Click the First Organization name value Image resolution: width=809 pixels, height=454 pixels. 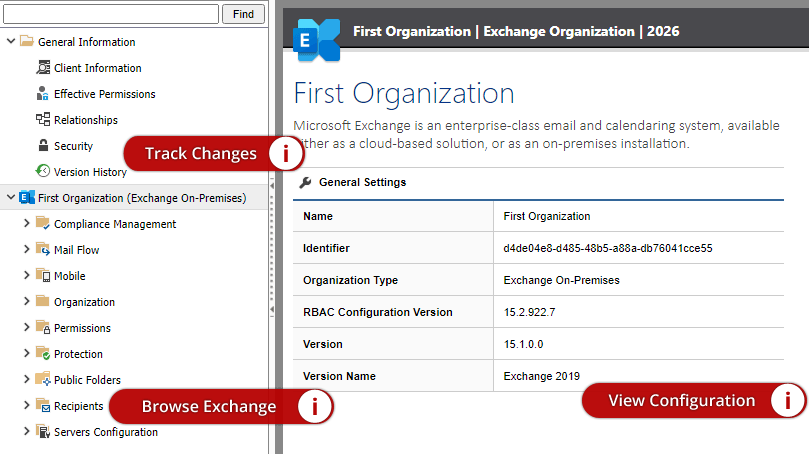(x=547, y=216)
